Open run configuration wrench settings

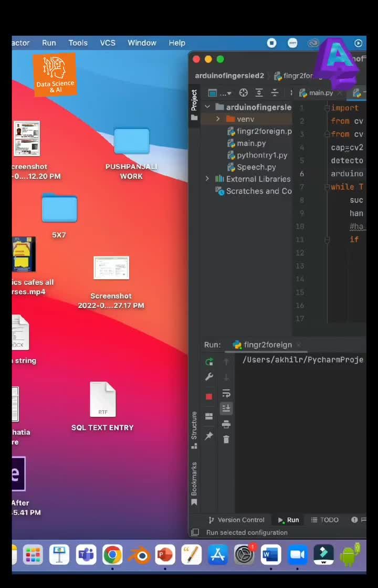pyautogui.click(x=209, y=377)
